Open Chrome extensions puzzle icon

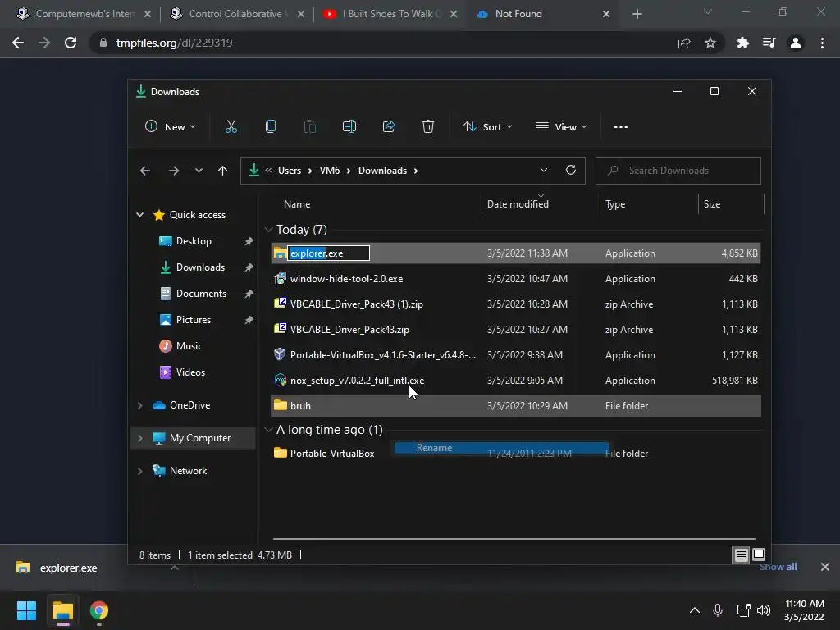click(x=743, y=43)
